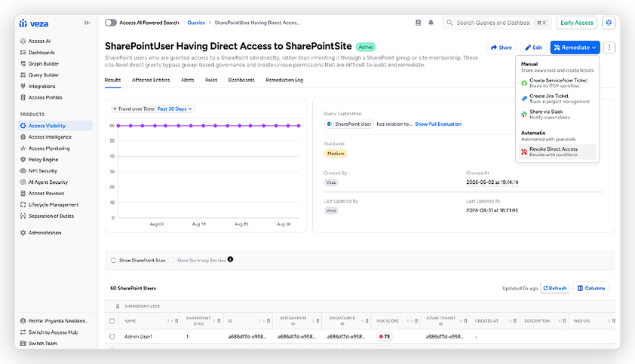Click the info icon beside Show Summary Entities
Screen dimensions: 635x364
point(230,259)
